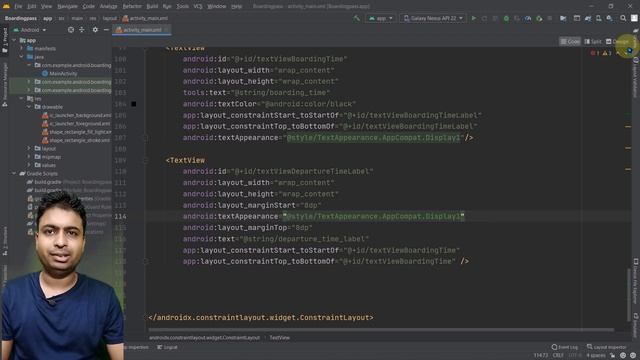
Task: Click the warning count indicator icon
Action: pyautogui.click(x=607, y=53)
